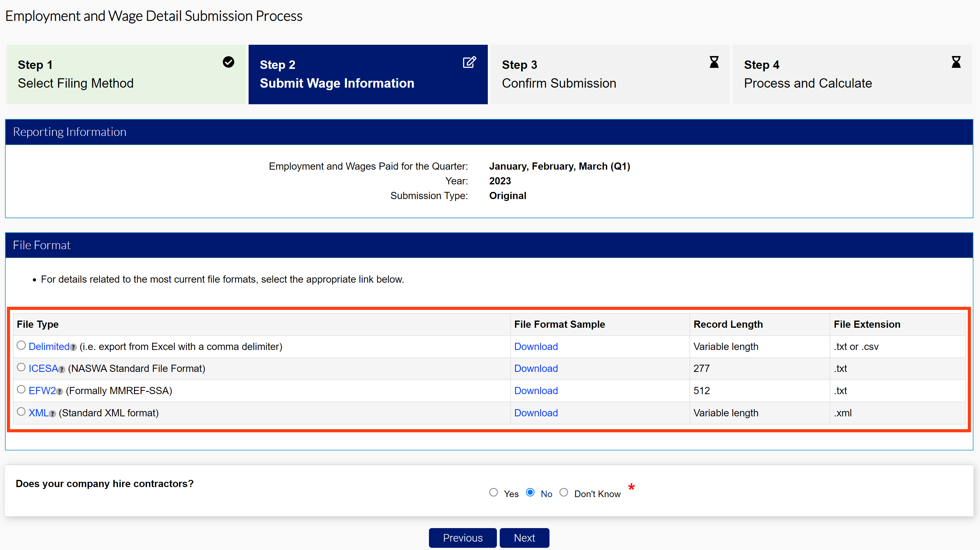980x550 pixels.
Task: Click the edit pencil icon on Step 2
Action: coord(469,62)
